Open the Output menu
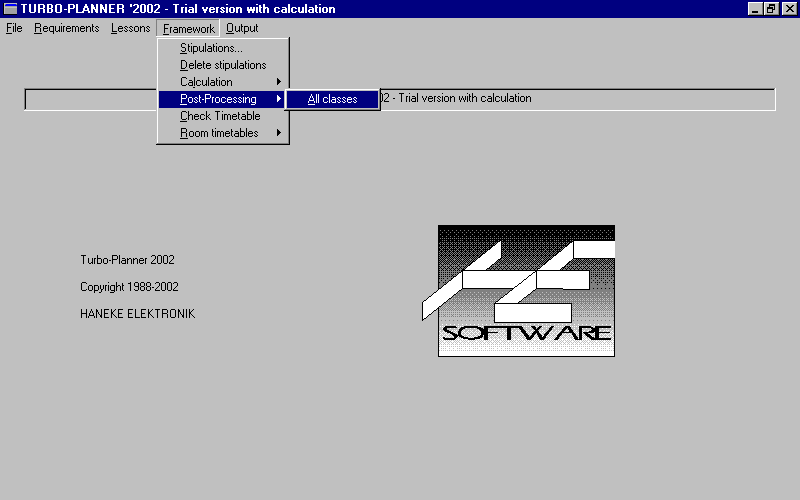800x500 pixels. 242,28
